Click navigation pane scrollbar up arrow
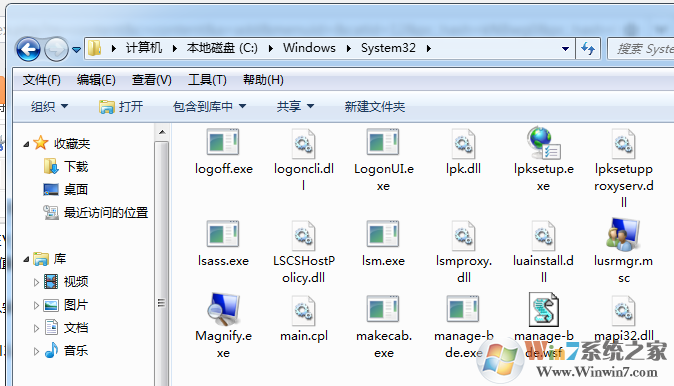 [x=162, y=132]
